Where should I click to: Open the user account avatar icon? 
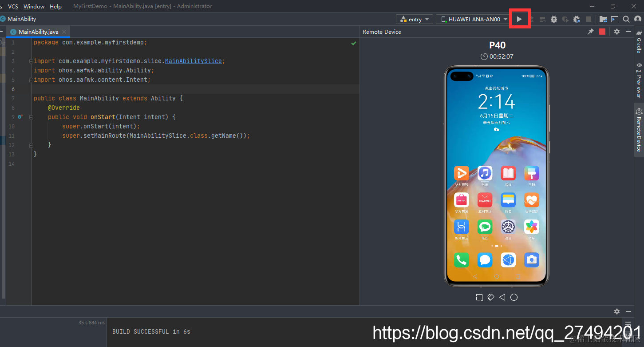point(638,19)
